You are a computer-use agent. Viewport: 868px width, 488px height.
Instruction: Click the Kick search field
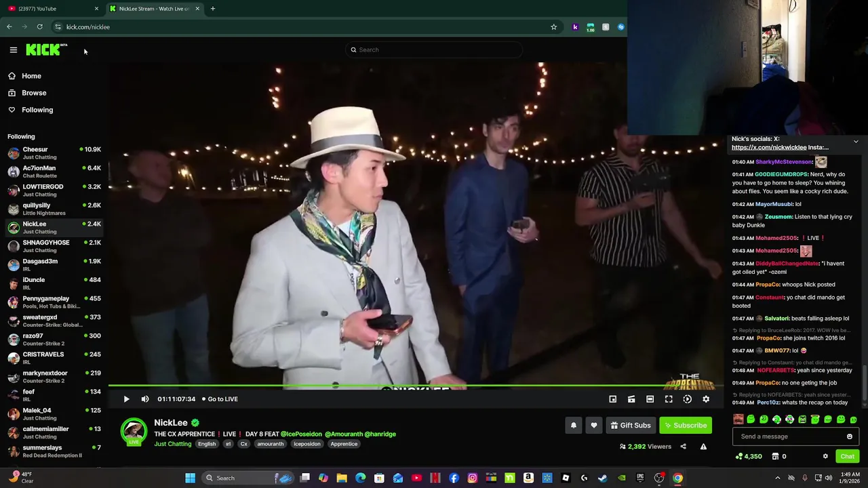click(x=434, y=49)
